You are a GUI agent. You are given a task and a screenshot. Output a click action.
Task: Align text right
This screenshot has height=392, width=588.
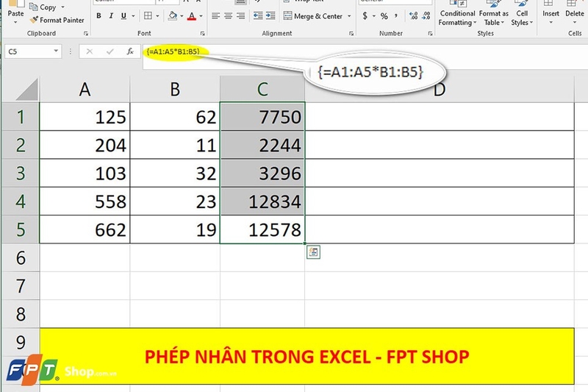point(241,15)
